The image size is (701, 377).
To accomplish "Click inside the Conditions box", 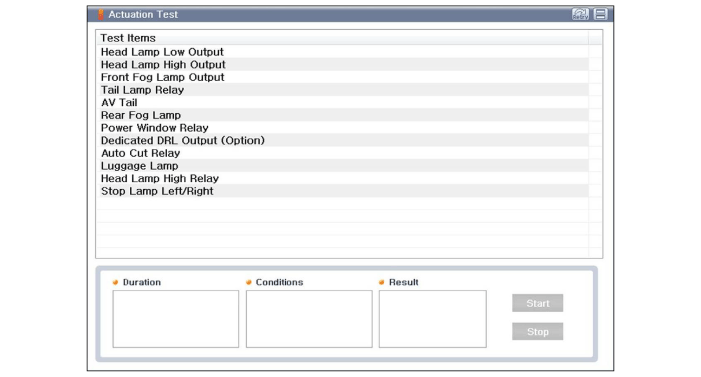I will (x=309, y=319).
